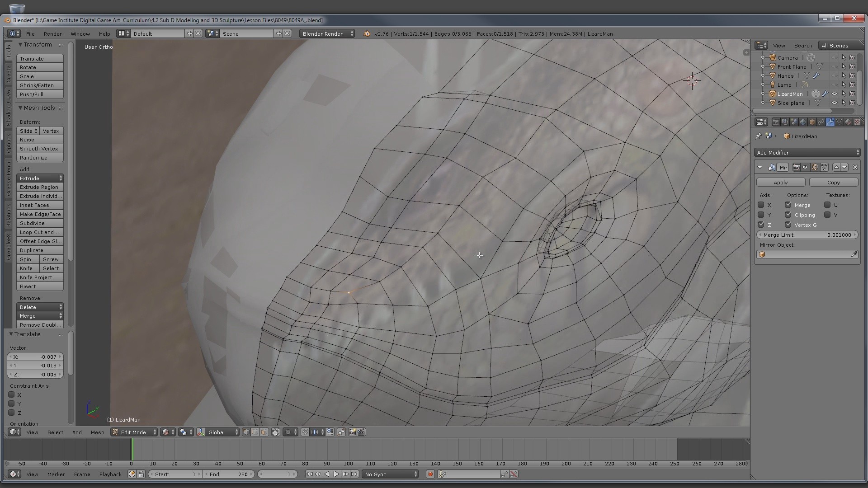Click the Apply modifier button
868x488 pixels.
(781, 182)
